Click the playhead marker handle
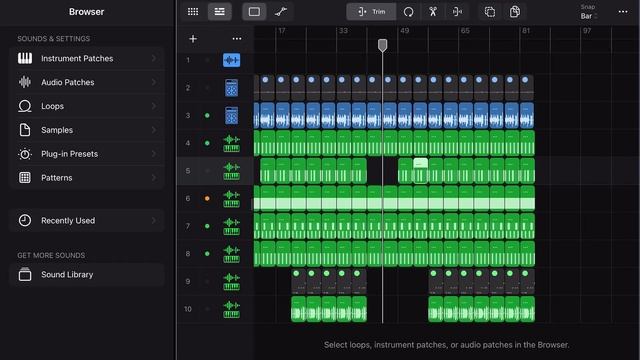Screen dimensions: 640x360 [382, 45]
